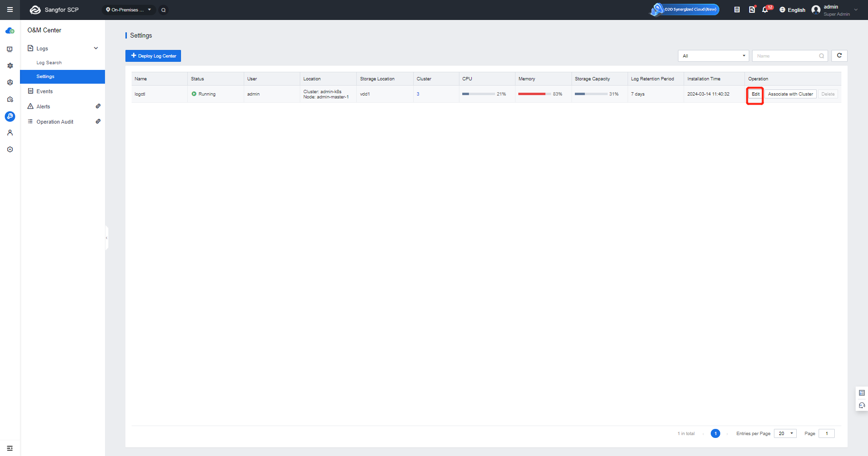Click Delete for logctl row
This screenshot has height=456, width=868.
click(x=828, y=94)
